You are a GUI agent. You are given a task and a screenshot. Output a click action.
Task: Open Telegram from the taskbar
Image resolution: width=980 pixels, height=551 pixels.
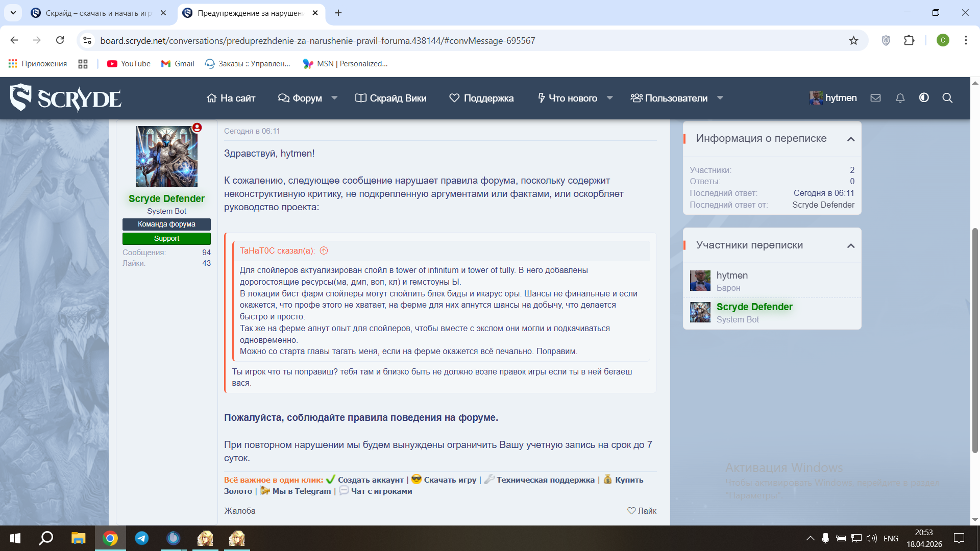141,538
